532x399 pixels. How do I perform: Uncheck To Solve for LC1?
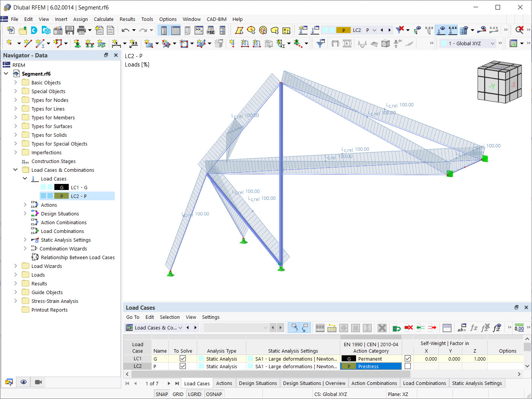pyautogui.click(x=183, y=358)
